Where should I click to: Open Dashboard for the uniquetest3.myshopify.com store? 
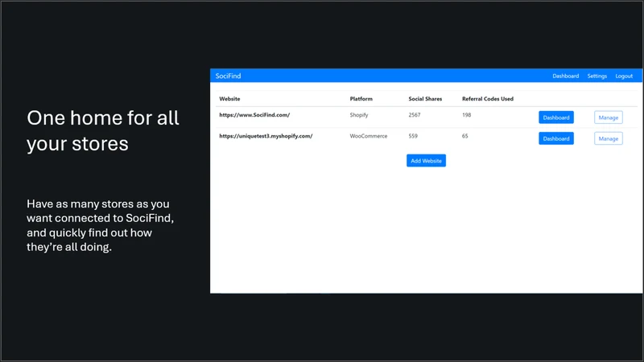pos(556,138)
